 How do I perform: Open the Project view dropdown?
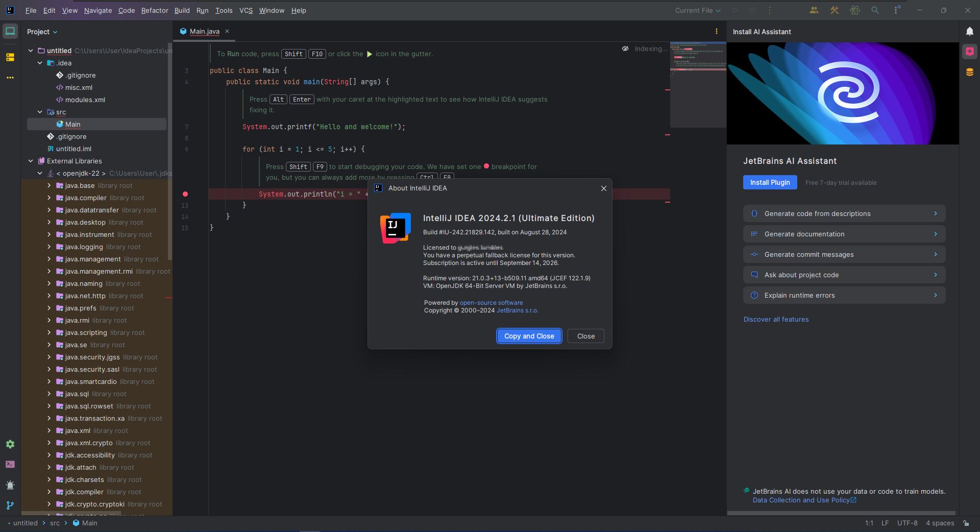pyautogui.click(x=42, y=32)
